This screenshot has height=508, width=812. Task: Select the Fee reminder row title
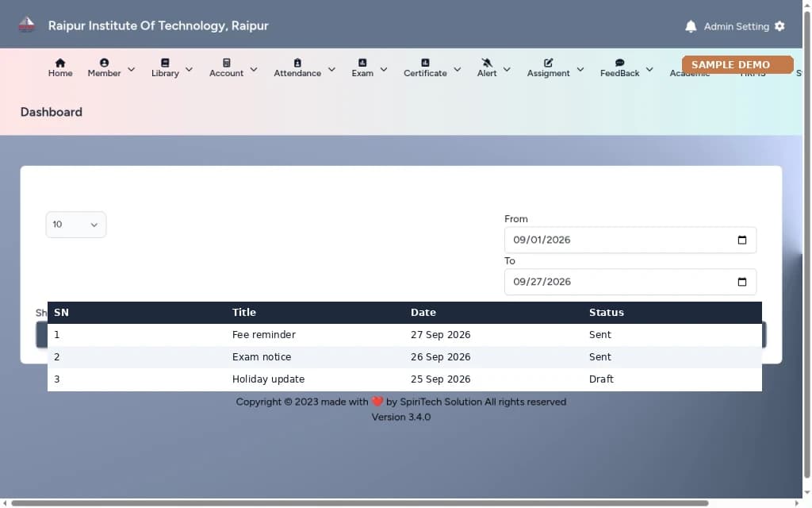click(263, 335)
